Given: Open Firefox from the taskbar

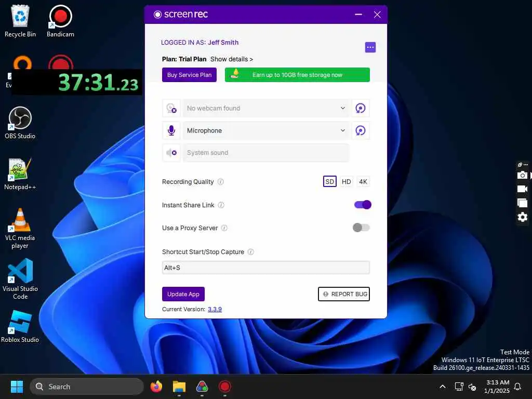Looking at the screenshot, I should point(156,387).
